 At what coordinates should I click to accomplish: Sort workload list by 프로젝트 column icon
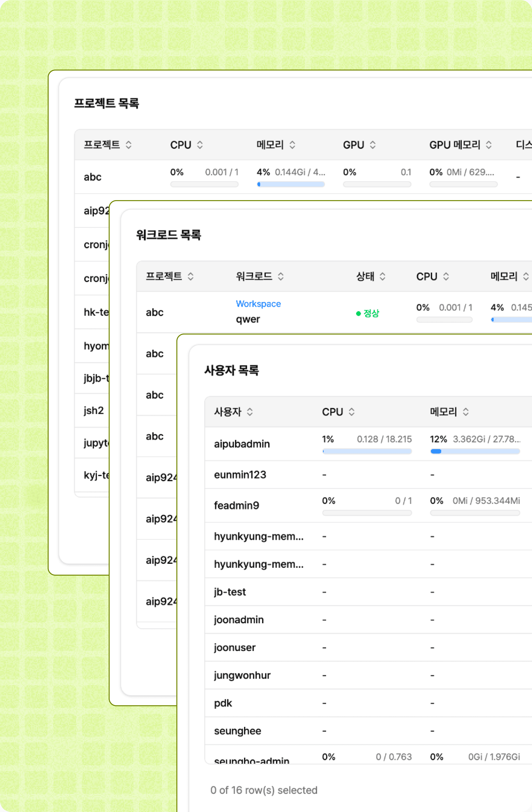tap(190, 276)
